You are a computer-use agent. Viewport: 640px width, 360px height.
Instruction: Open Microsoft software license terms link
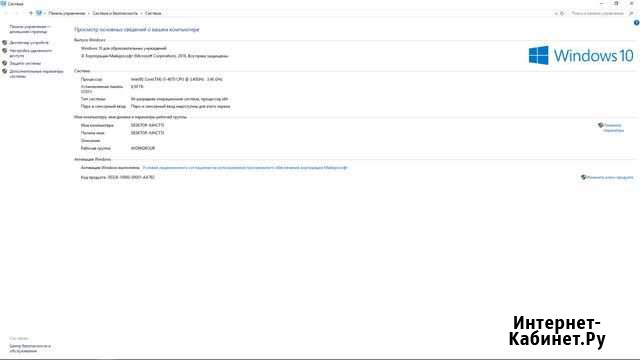pos(245,168)
